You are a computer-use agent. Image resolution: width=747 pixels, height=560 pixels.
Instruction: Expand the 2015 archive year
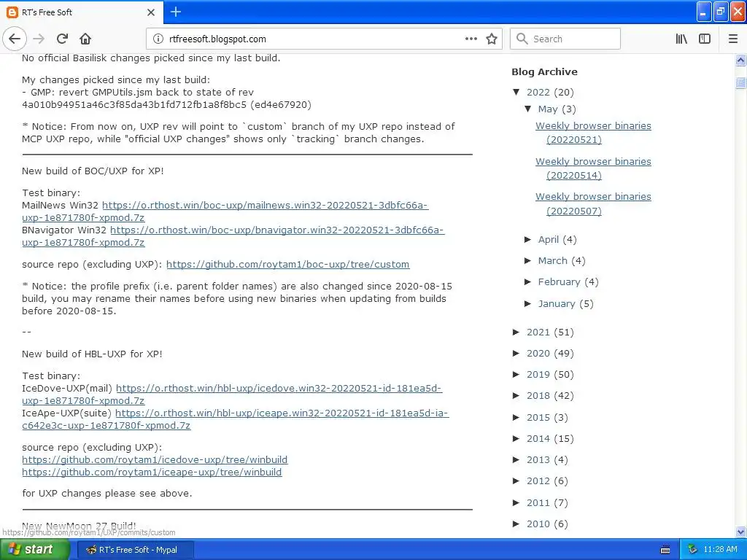coord(516,417)
